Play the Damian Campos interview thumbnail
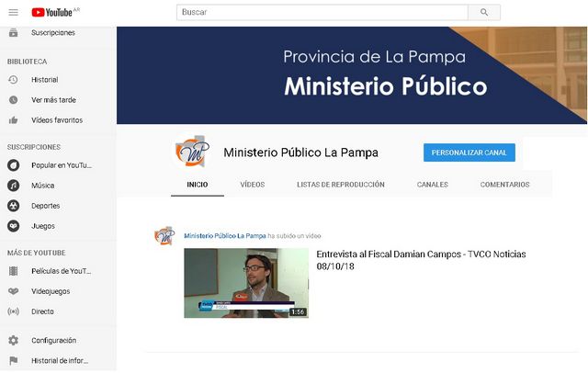Screen dimensions: 588x373 [x=245, y=282]
